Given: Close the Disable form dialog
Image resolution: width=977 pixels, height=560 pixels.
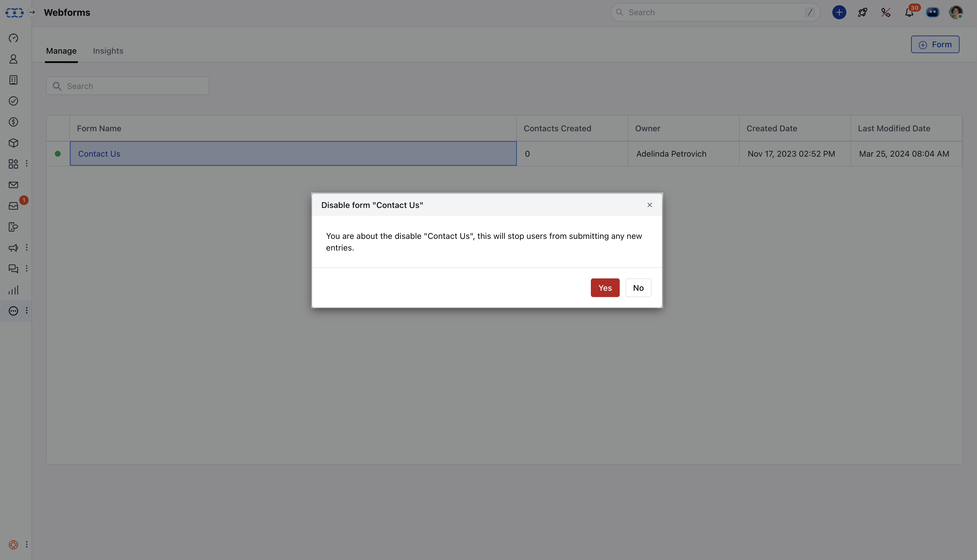Looking at the screenshot, I should pos(649,205).
